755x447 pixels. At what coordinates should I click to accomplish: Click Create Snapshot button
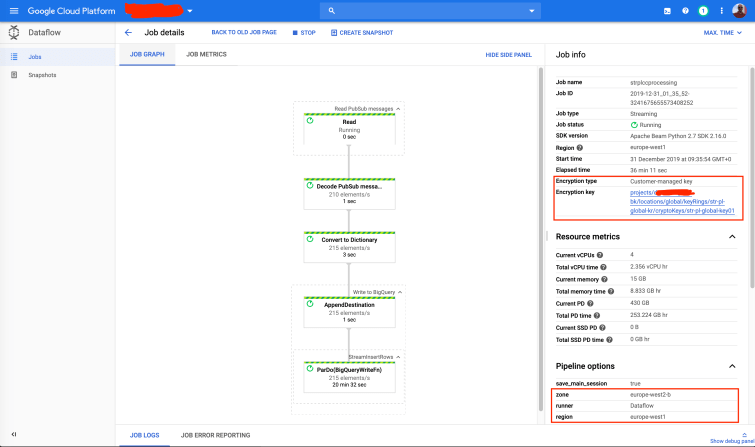pos(362,33)
